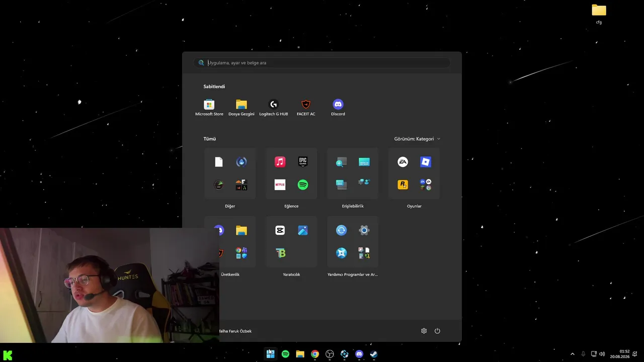Change the Görünüm: Kategori view dropdown
Viewport: 644px width, 362px height.
coord(417,139)
